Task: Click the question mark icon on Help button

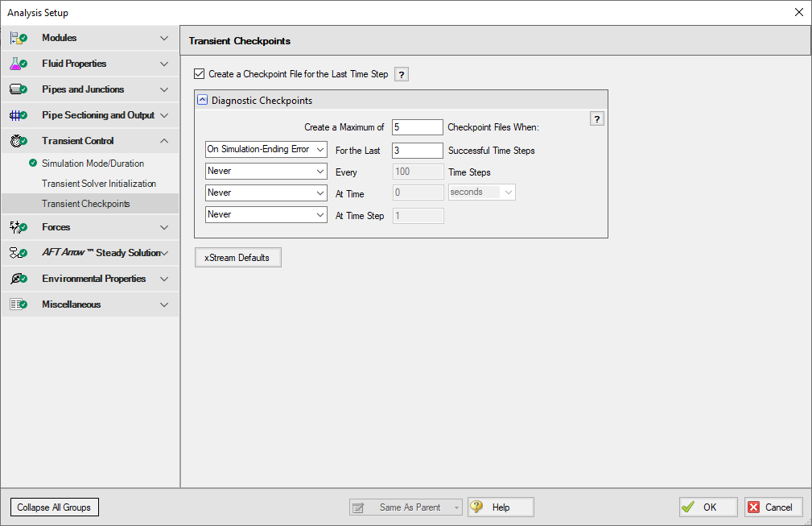Action: (x=476, y=507)
